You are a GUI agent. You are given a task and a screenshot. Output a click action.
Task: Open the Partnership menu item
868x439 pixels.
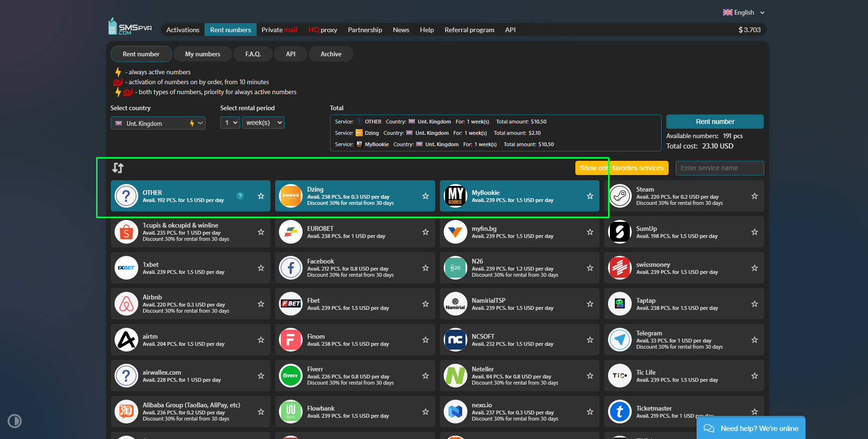(365, 30)
